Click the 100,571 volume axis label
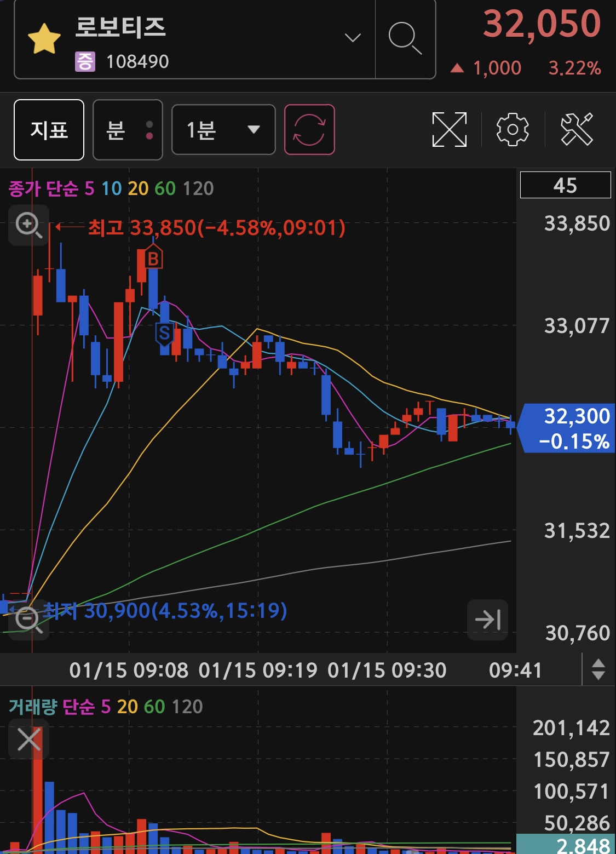 (x=571, y=792)
